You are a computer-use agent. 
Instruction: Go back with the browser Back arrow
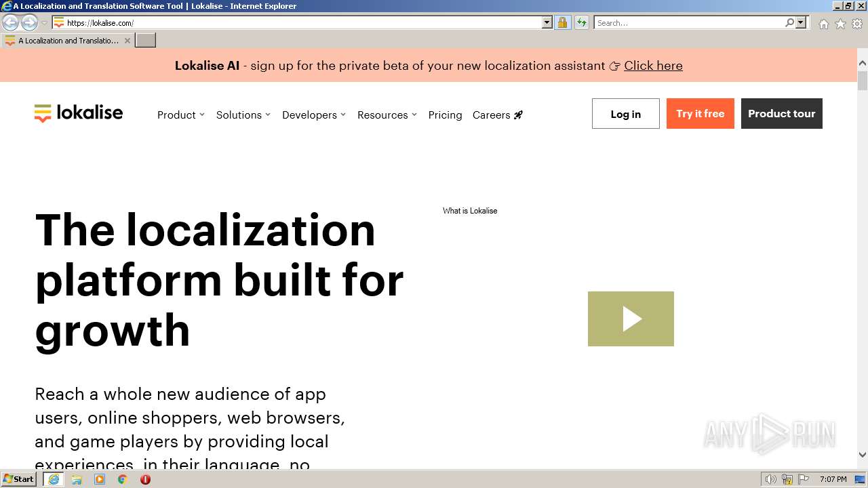(10, 23)
